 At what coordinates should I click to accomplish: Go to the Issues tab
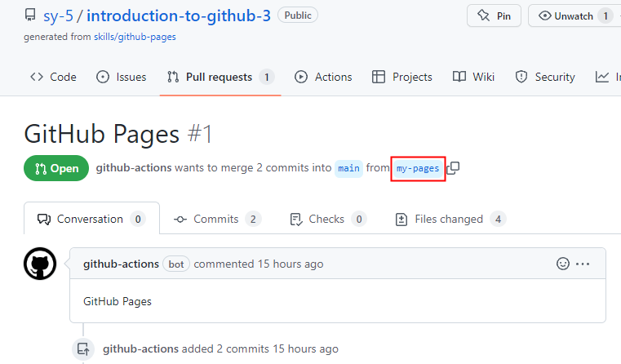[122, 77]
